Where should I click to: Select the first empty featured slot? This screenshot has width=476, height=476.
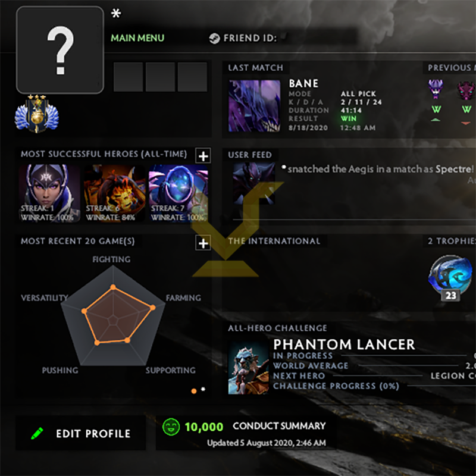(x=128, y=77)
